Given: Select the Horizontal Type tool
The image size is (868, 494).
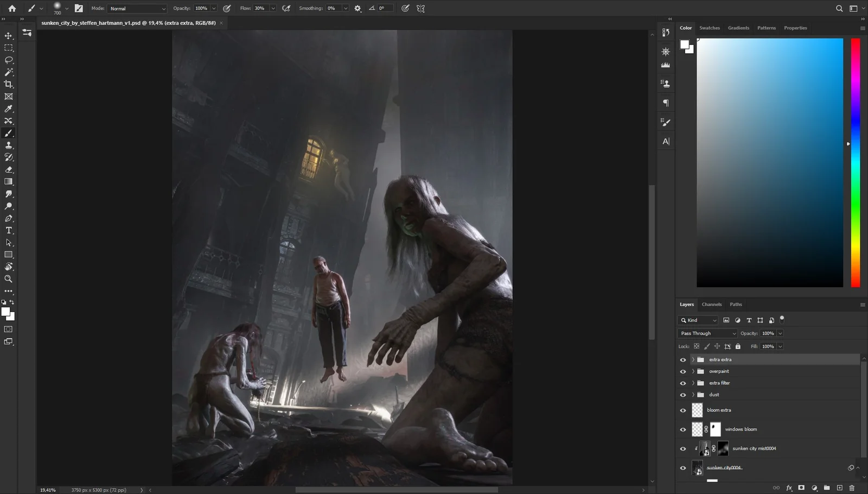Looking at the screenshot, I should coord(9,230).
